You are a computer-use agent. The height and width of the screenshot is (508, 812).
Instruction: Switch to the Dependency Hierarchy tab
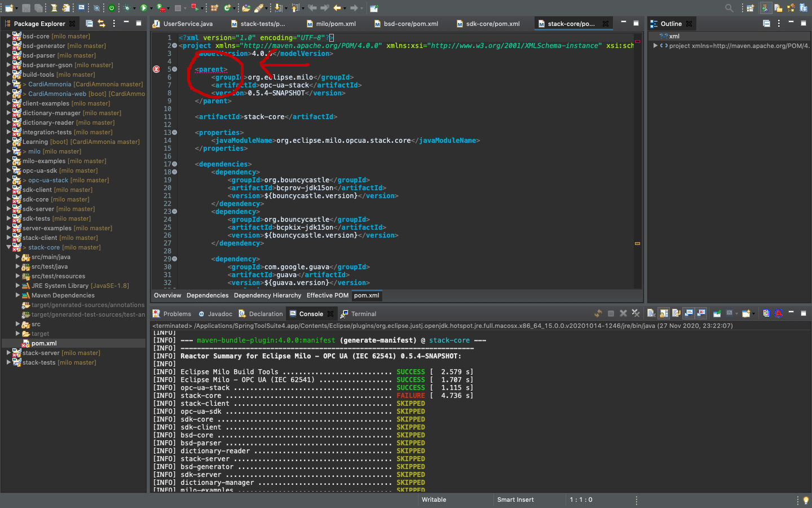pyautogui.click(x=268, y=295)
